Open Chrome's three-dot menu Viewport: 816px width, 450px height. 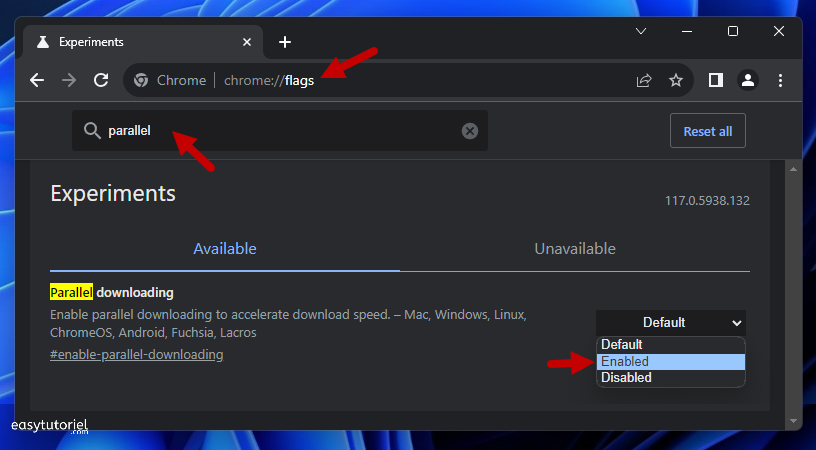[x=780, y=80]
